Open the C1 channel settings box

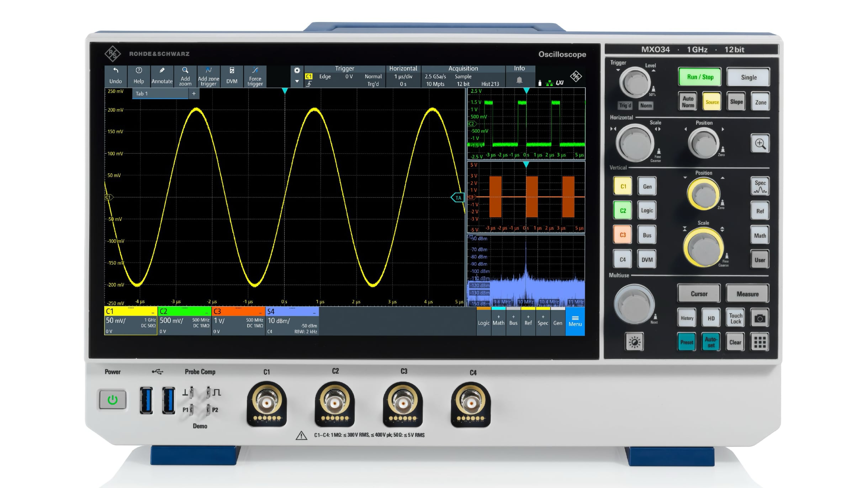131,321
